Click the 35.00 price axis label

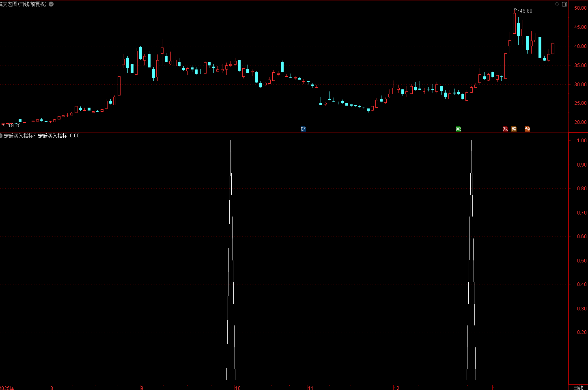[580, 65]
